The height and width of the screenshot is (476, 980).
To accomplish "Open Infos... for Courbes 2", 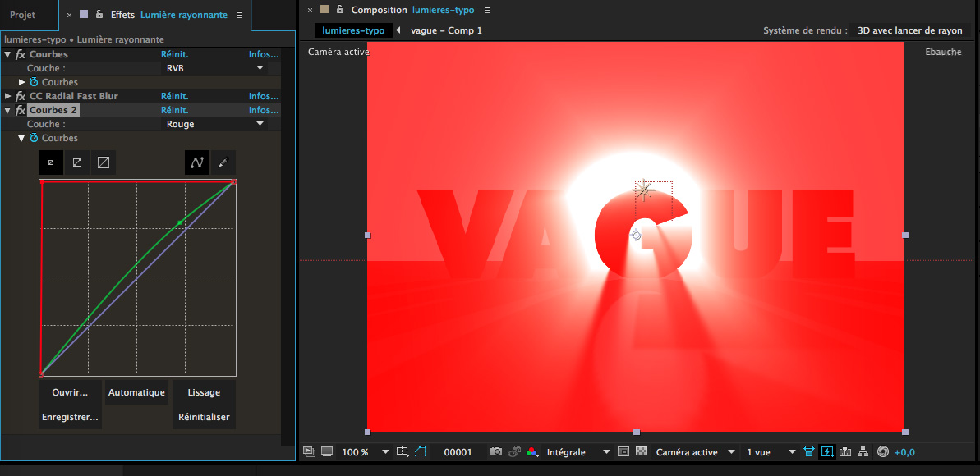I will click(x=264, y=110).
